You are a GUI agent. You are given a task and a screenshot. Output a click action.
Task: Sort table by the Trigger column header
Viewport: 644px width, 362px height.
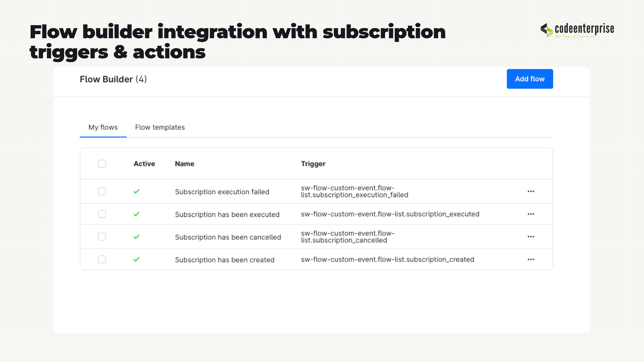(313, 164)
